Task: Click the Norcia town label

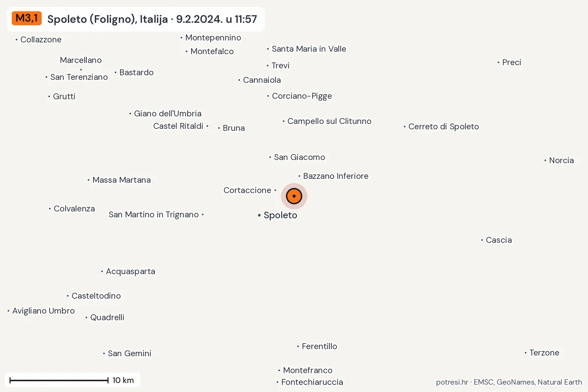Action: point(562,160)
